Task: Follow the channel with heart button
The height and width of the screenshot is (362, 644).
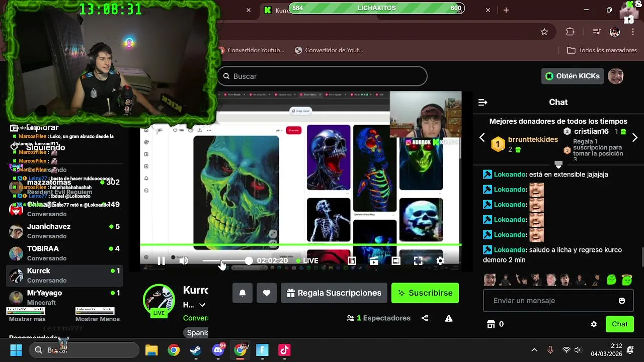Action: pos(267,293)
